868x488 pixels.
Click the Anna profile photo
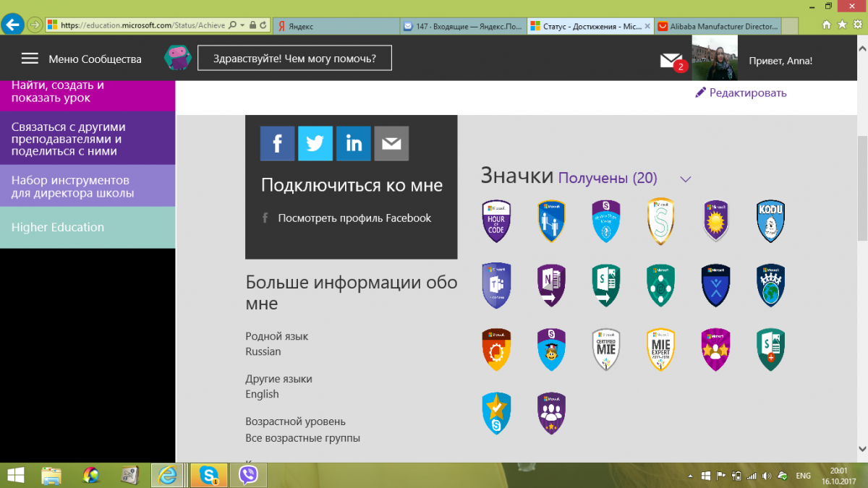(x=715, y=58)
